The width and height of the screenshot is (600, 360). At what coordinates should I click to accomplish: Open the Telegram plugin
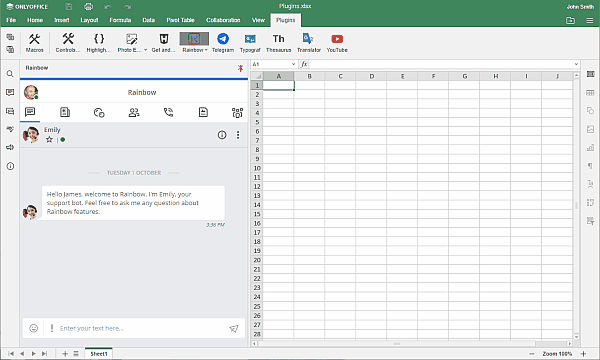(x=223, y=42)
